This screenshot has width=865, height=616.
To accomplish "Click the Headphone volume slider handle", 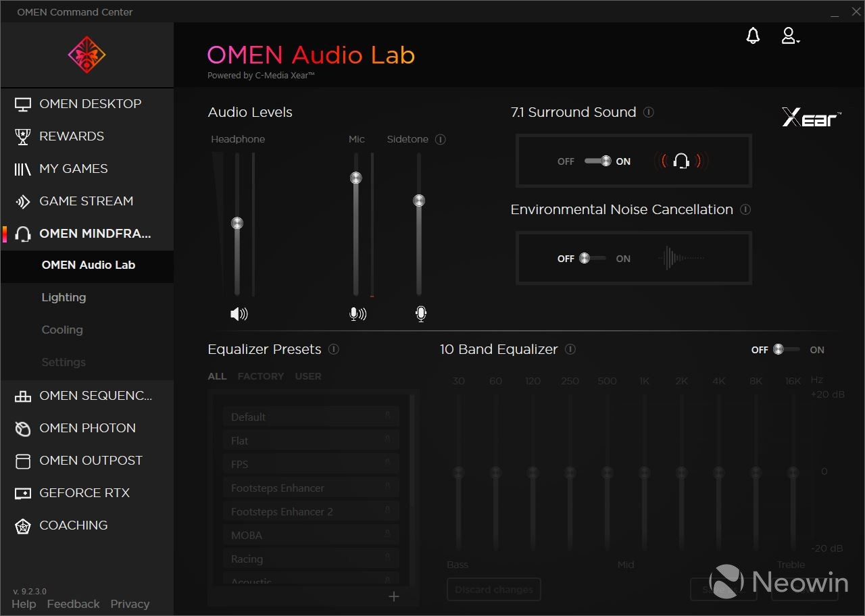I will [x=237, y=223].
